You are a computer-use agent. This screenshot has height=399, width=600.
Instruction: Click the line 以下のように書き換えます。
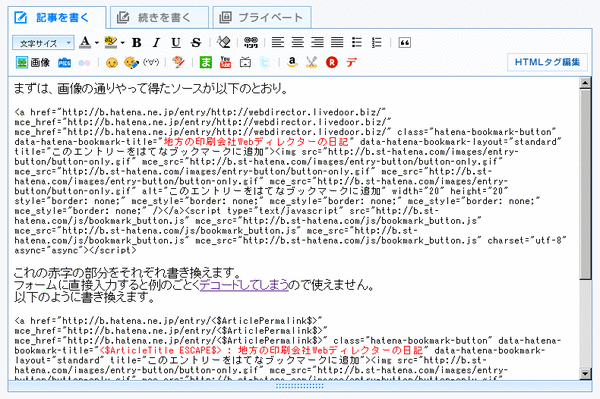tap(85, 297)
